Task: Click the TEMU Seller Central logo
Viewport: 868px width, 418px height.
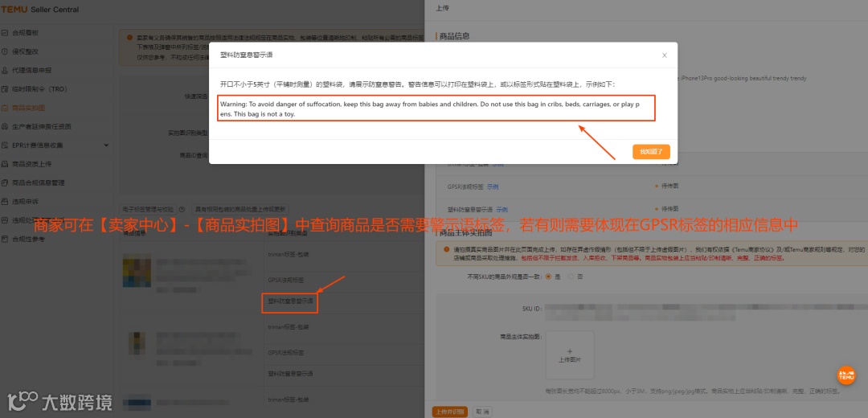Action: 40,10
